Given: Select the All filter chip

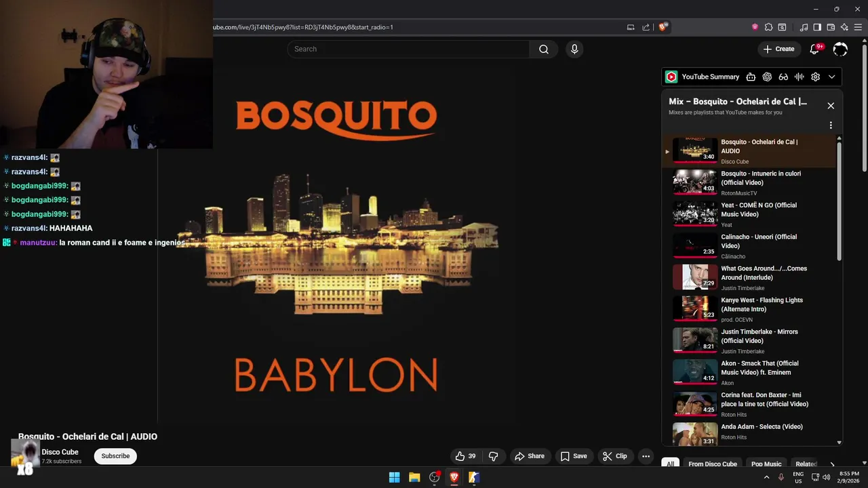Looking at the screenshot, I should click(670, 464).
